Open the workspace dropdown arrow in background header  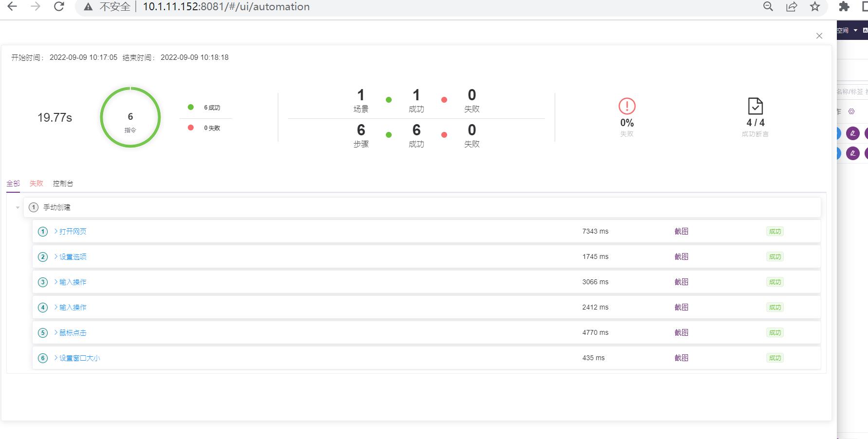pyautogui.click(x=855, y=30)
